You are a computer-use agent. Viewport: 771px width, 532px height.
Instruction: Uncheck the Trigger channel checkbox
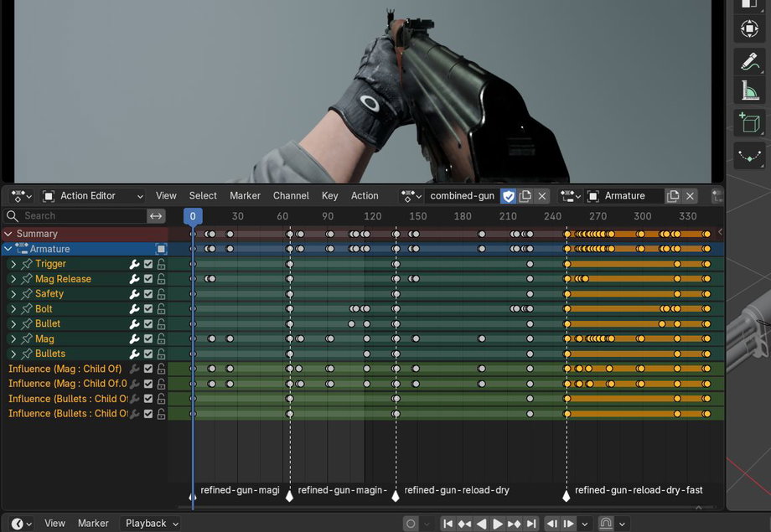click(x=148, y=264)
